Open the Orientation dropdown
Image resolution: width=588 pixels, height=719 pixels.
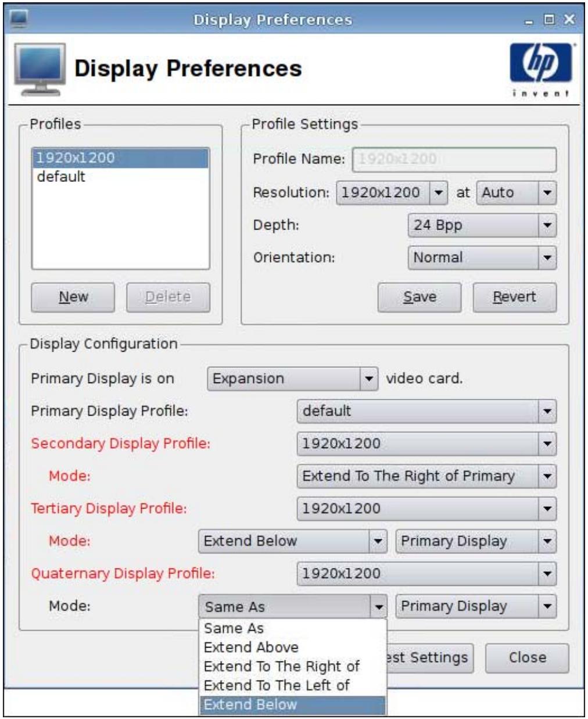pos(482,257)
